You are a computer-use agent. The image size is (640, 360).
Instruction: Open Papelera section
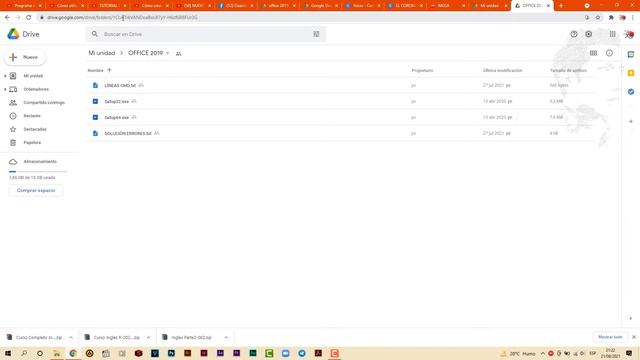click(x=32, y=142)
